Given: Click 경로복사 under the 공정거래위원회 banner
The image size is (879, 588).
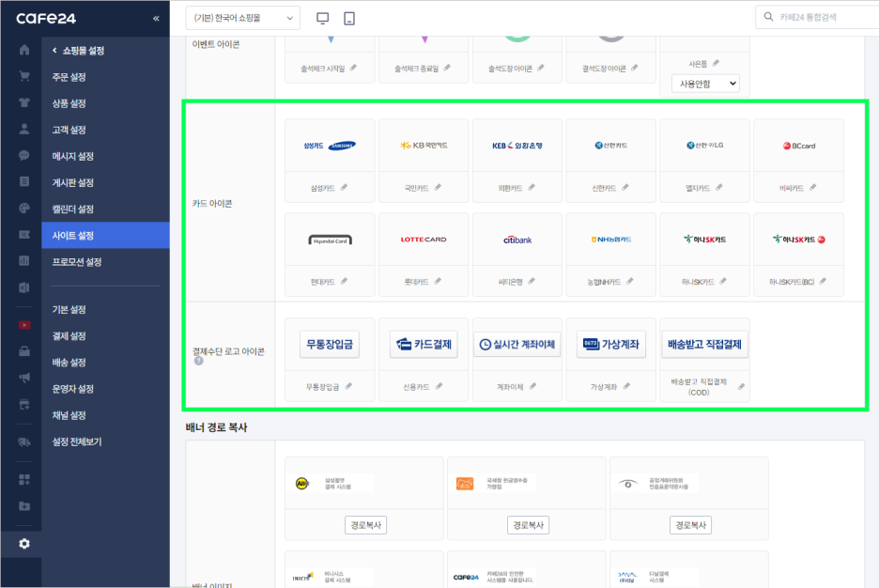Looking at the screenshot, I should click(690, 525).
